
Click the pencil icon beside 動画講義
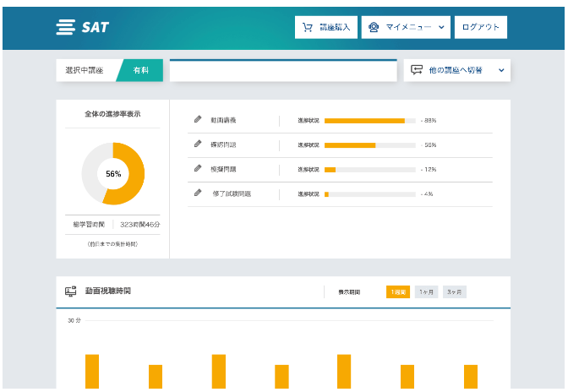click(x=198, y=120)
